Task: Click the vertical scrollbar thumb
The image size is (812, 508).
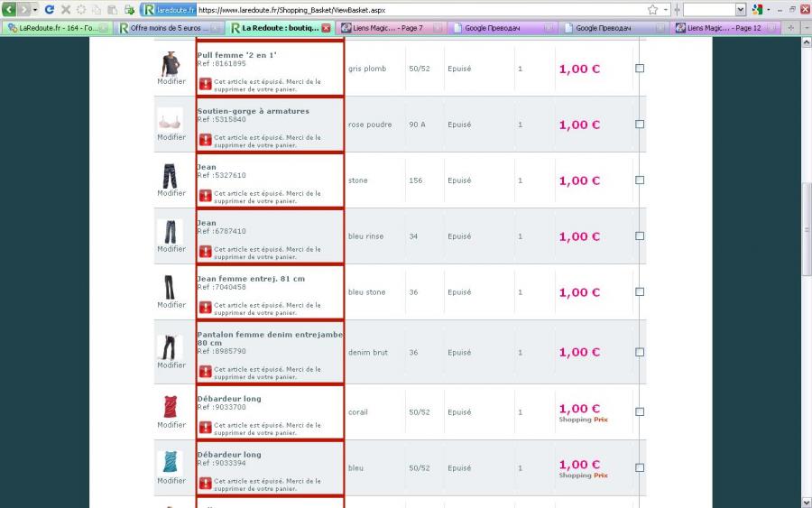Action: pyautogui.click(x=806, y=230)
